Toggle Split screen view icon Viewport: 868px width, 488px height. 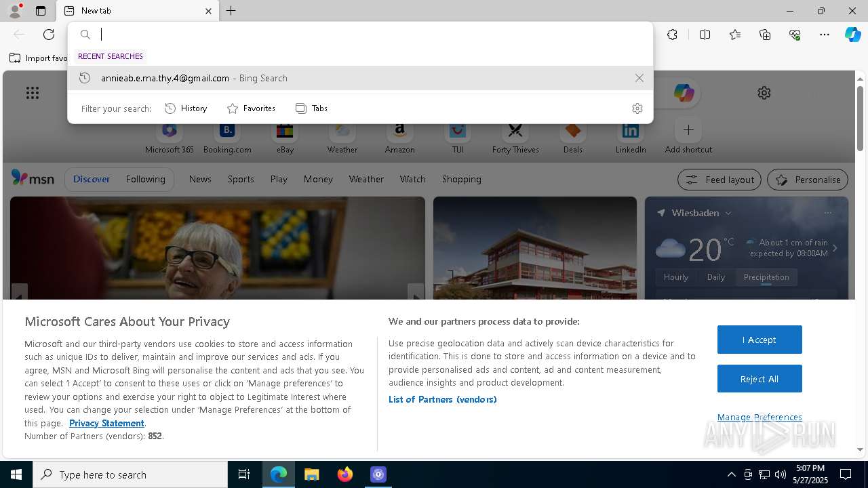point(705,35)
